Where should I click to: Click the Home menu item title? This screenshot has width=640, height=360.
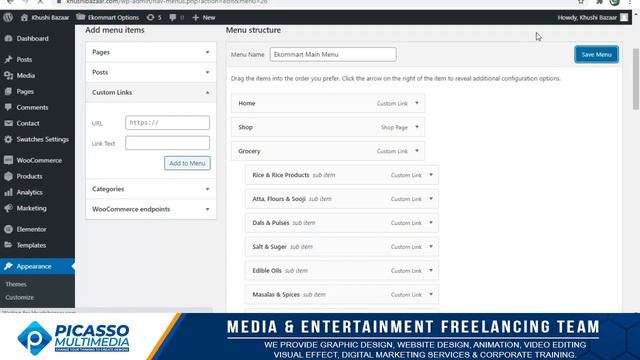(x=247, y=103)
